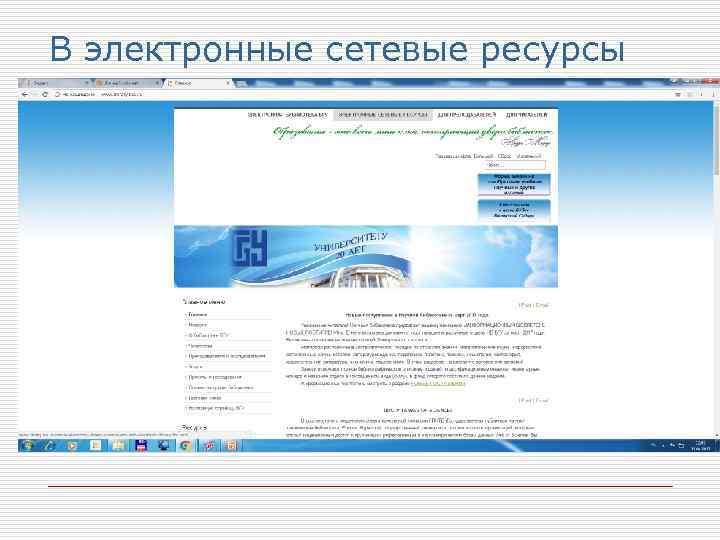Screen dimensions: 720x540
Task: Click the university anniversary banner image
Action: pyautogui.click(x=366, y=256)
